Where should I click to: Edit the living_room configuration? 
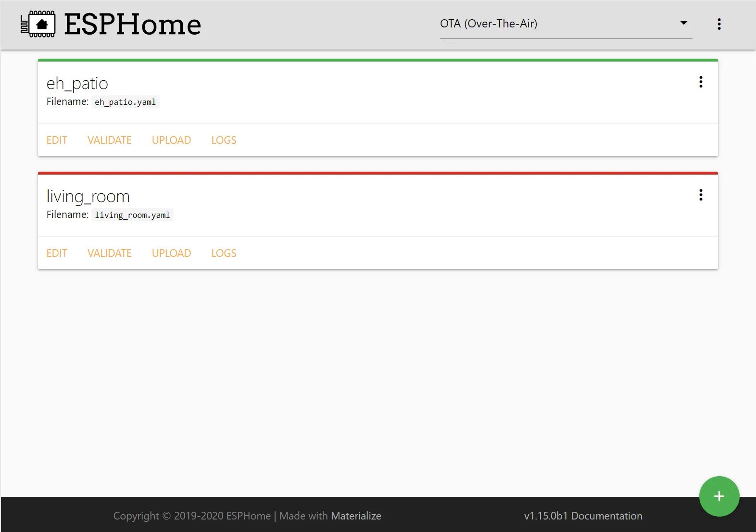pyautogui.click(x=57, y=253)
